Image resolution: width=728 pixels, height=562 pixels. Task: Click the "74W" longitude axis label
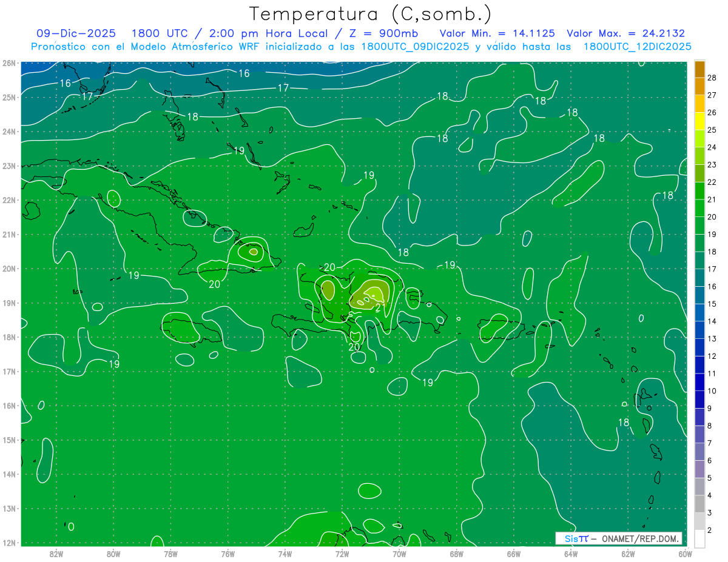tap(285, 554)
